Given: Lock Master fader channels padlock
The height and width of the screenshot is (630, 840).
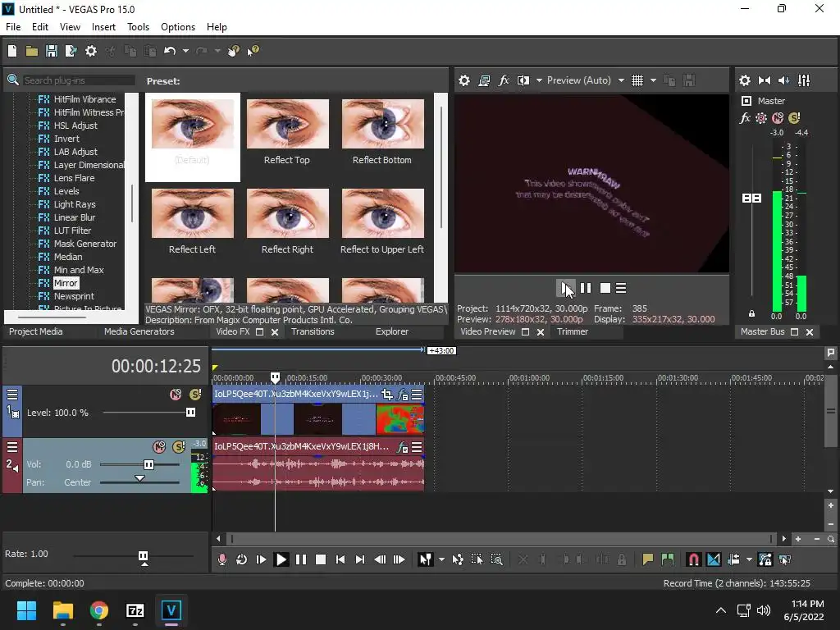Looking at the screenshot, I should [x=751, y=313].
